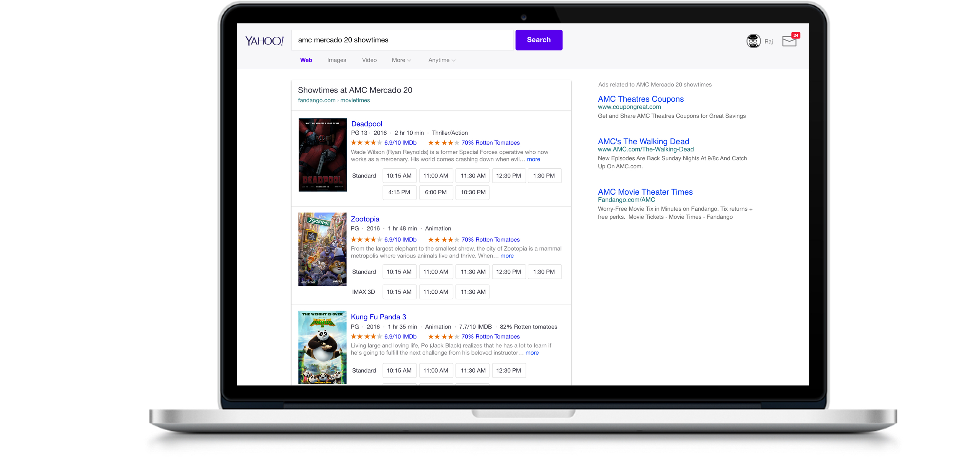Click Zootopia's Rotten Tomatoes star rating
Viewport: 980px width, 459px height.
coord(443,239)
